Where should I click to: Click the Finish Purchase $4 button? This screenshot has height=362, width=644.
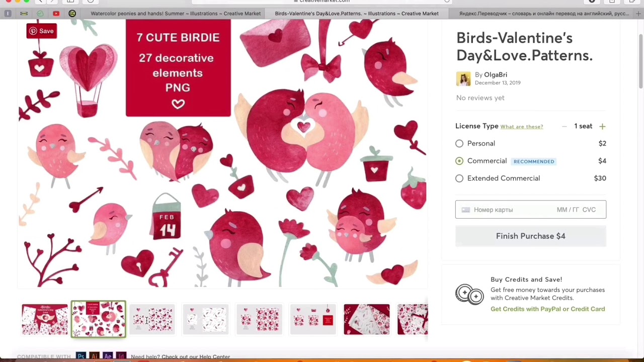click(x=531, y=236)
